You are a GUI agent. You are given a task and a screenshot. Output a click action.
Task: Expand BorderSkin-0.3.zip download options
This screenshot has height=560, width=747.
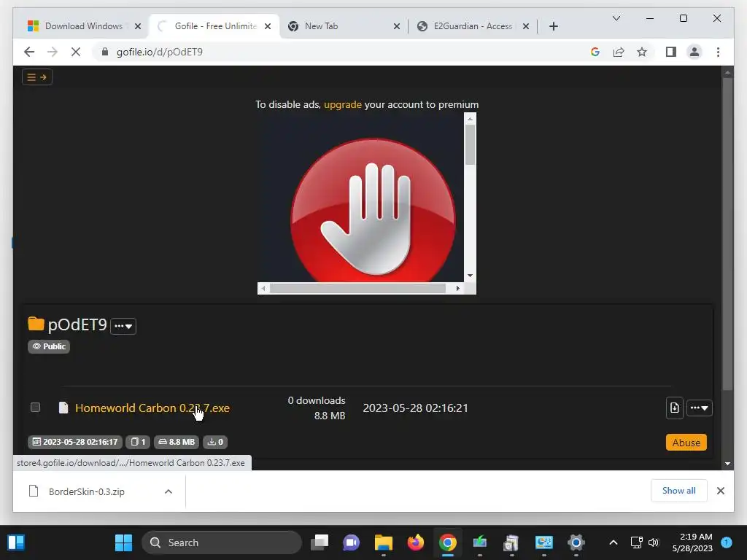pos(169,491)
